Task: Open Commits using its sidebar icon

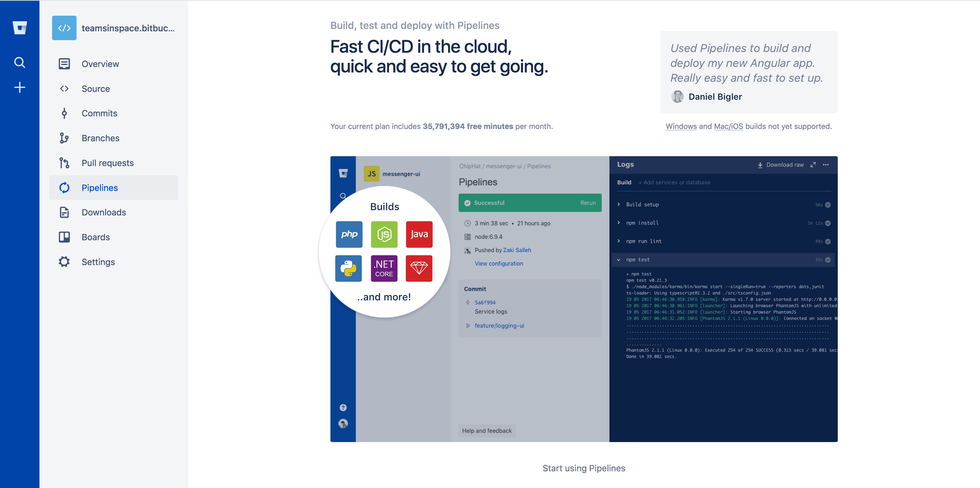Action: (x=64, y=113)
